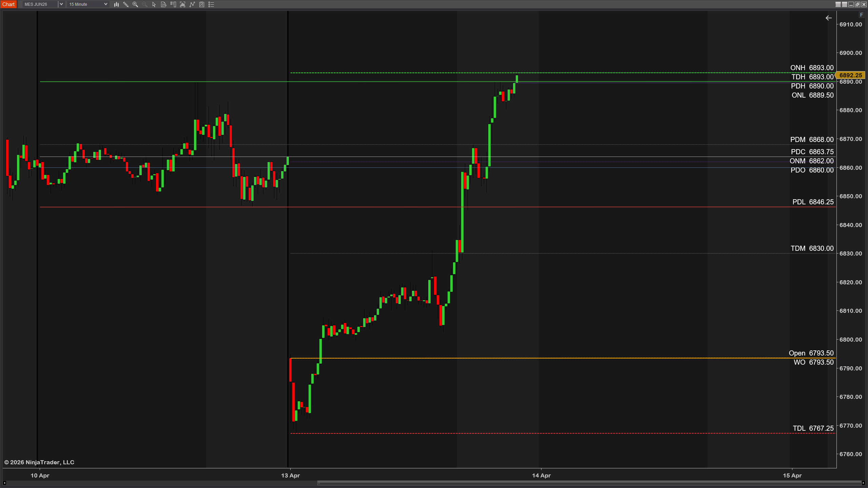This screenshot has height=488, width=868.
Task: Select the candlestick bar type icon
Action: (x=117, y=4)
